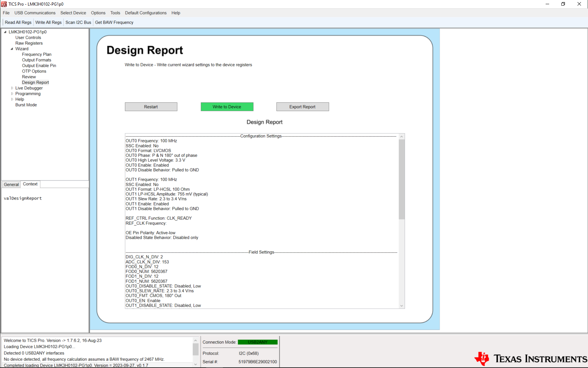Click Scan I2C Bus toolbar button
The height and width of the screenshot is (368, 588).
(x=78, y=22)
